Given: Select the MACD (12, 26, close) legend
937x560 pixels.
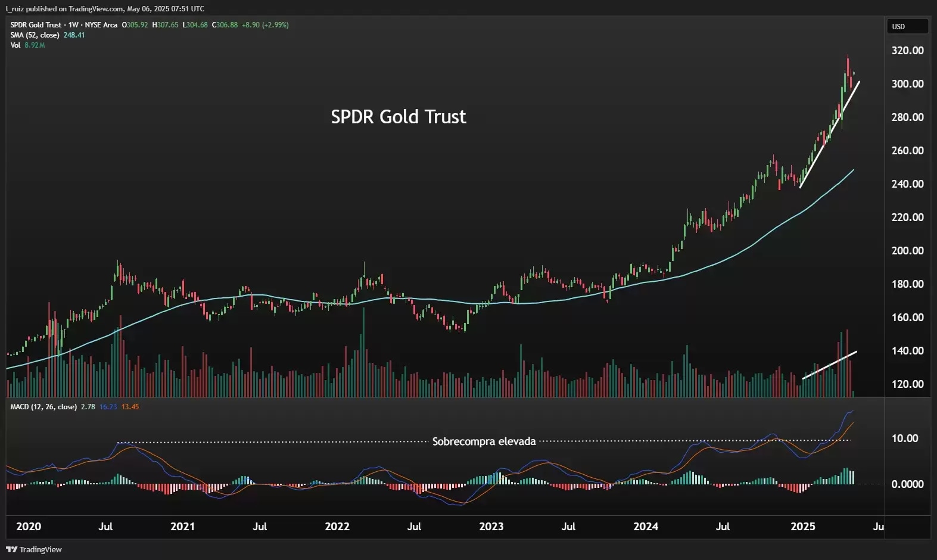Looking at the screenshot, I should pos(43,407).
